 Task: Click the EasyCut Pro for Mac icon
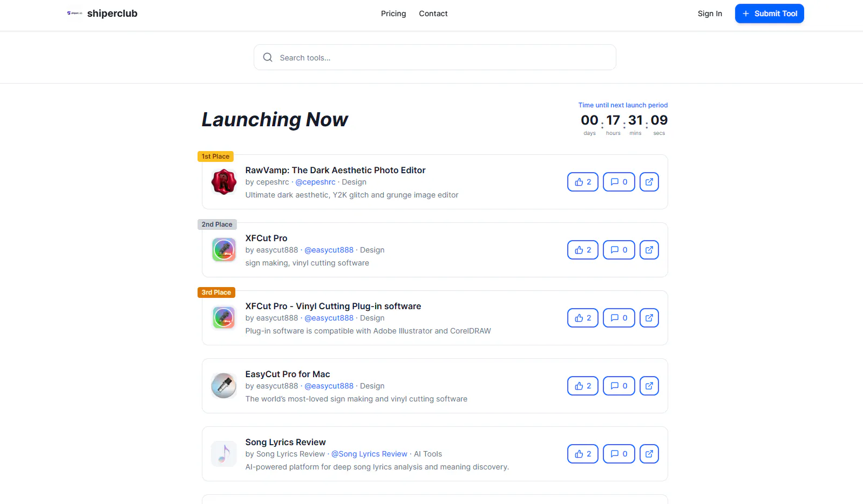click(224, 386)
